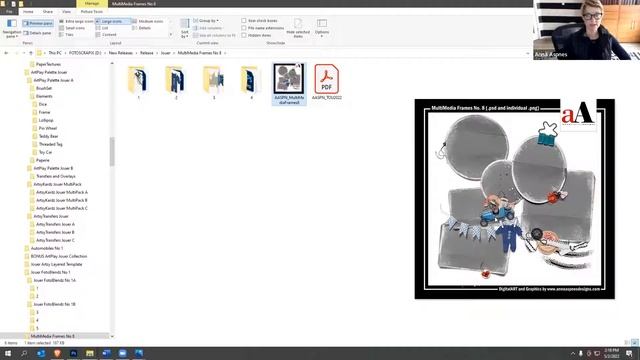
Task: Select BrushSet folder in tree
Action: click(44, 88)
